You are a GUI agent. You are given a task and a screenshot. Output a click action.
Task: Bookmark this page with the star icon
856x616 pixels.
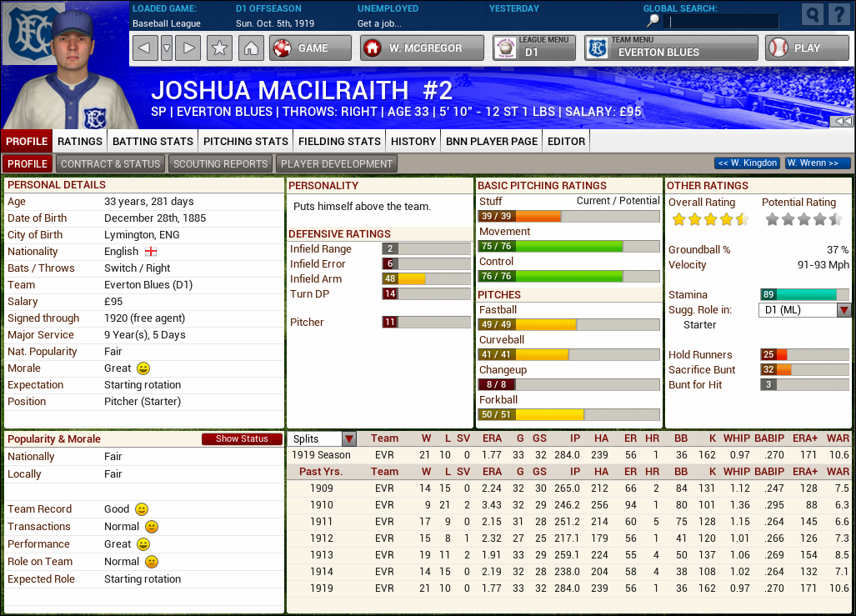point(219,48)
